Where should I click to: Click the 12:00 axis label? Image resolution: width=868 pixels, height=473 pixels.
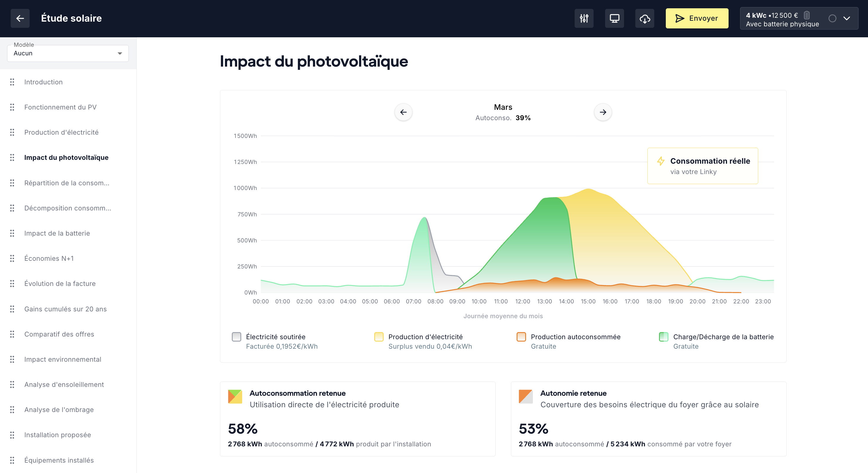point(523,302)
